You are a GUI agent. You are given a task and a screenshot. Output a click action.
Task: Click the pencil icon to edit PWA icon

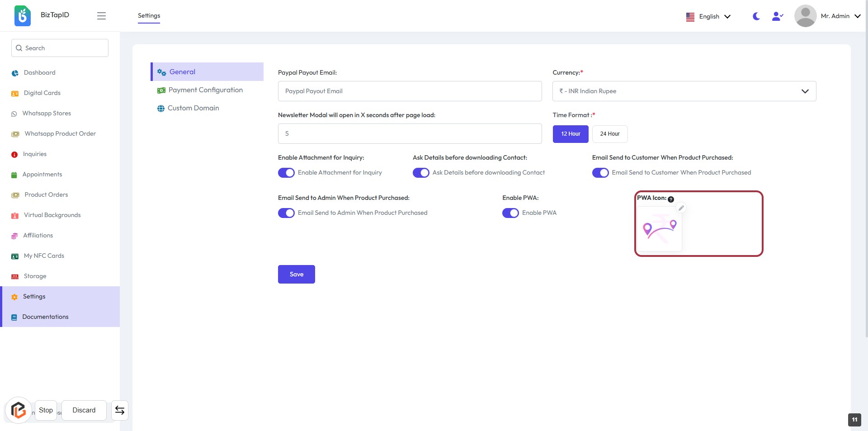coord(681,208)
